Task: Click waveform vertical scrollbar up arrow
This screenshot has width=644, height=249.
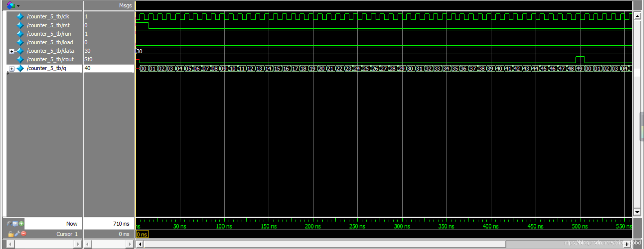Action: pyautogui.click(x=637, y=16)
